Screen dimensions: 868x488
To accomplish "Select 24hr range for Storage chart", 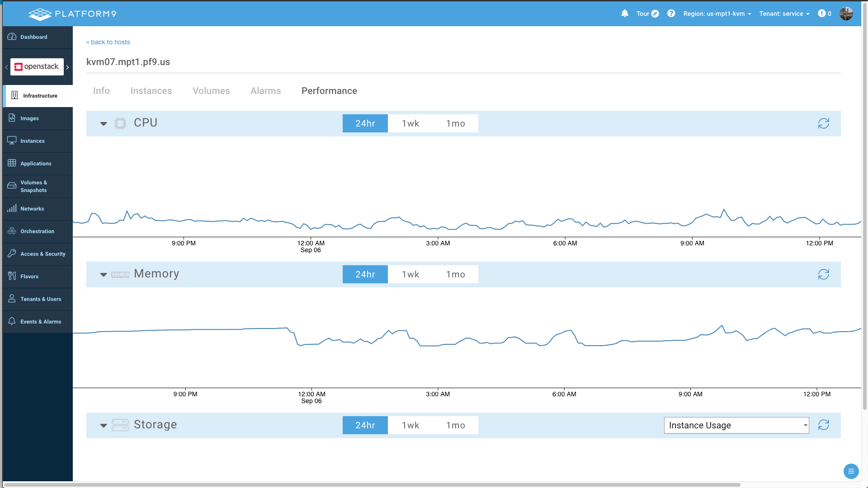I will pos(365,425).
